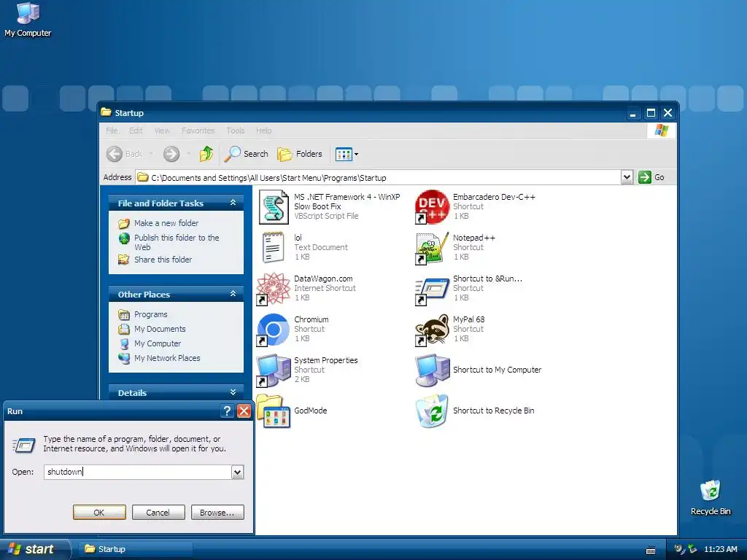Select the Recycle Bin desktop icon
Screen dimensions: 747x560
click(711, 498)
